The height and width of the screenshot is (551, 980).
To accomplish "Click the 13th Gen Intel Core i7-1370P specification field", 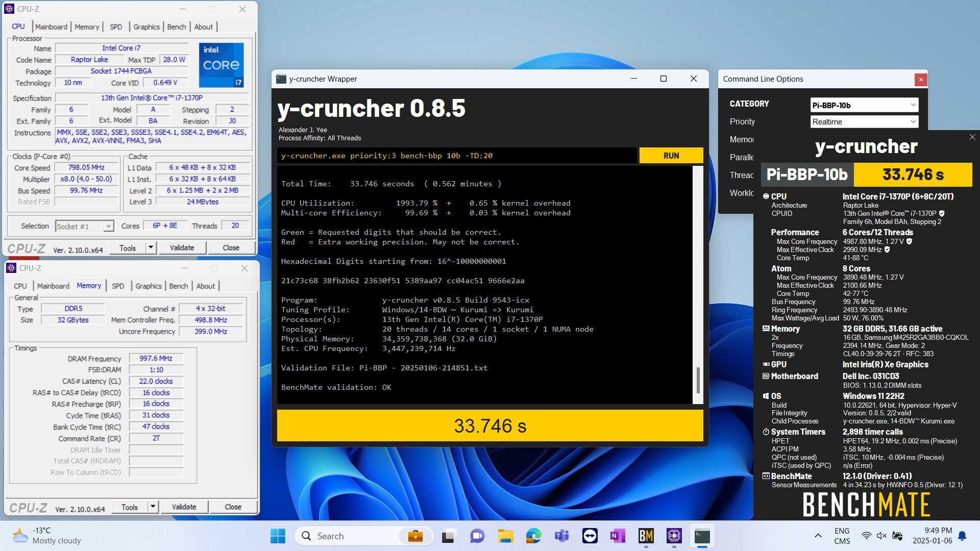I will click(152, 97).
